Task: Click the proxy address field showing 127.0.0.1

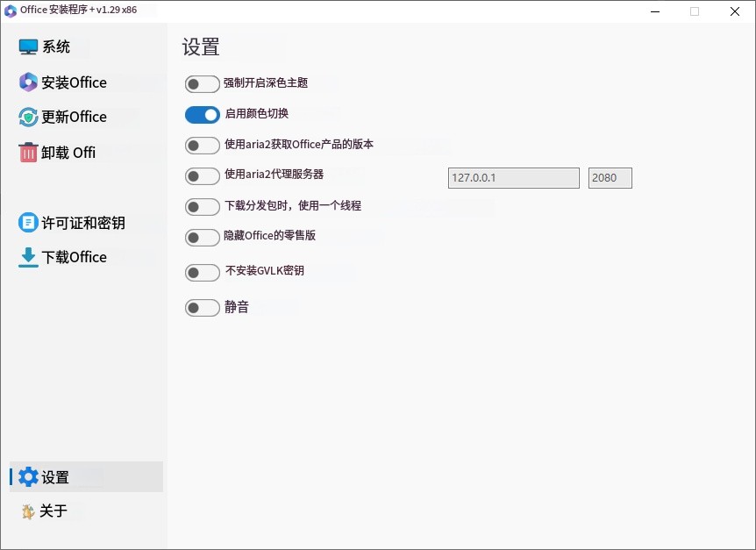Action: [x=513, y=177]
